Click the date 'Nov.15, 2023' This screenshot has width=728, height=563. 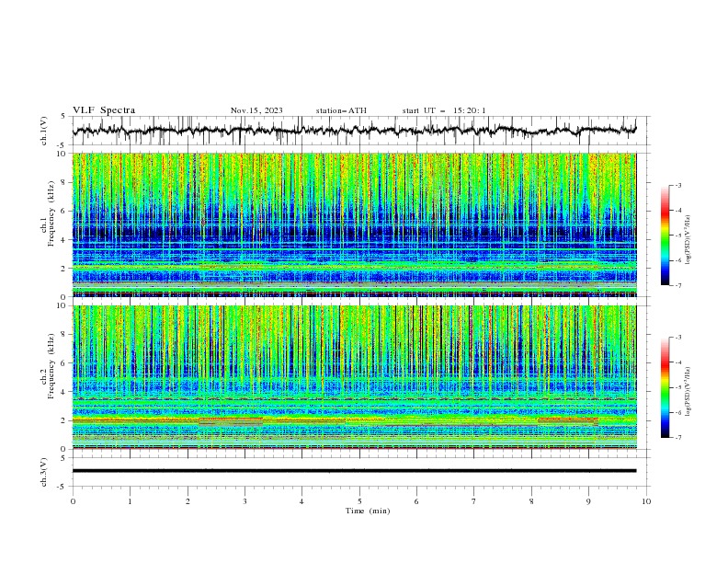coord(256,110)
